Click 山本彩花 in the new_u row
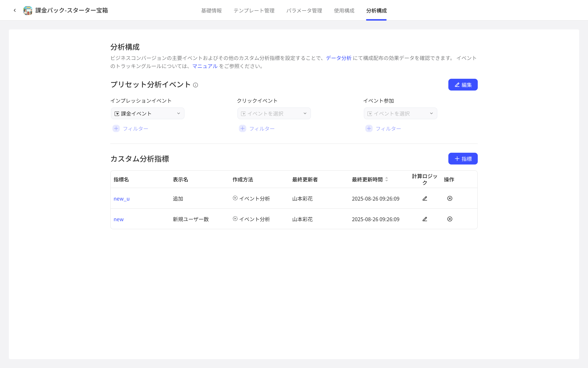The height and width of the screenshot is (368, 588). point(302,199)
